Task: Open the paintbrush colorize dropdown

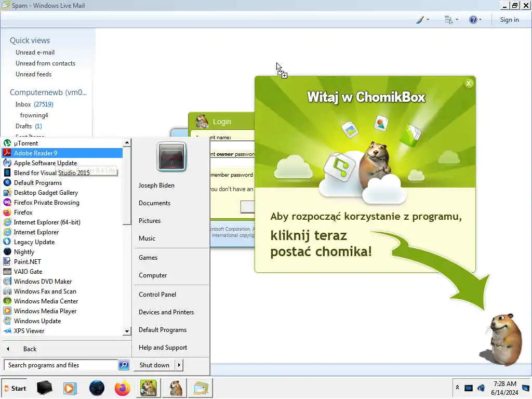Action: (422, 20)
